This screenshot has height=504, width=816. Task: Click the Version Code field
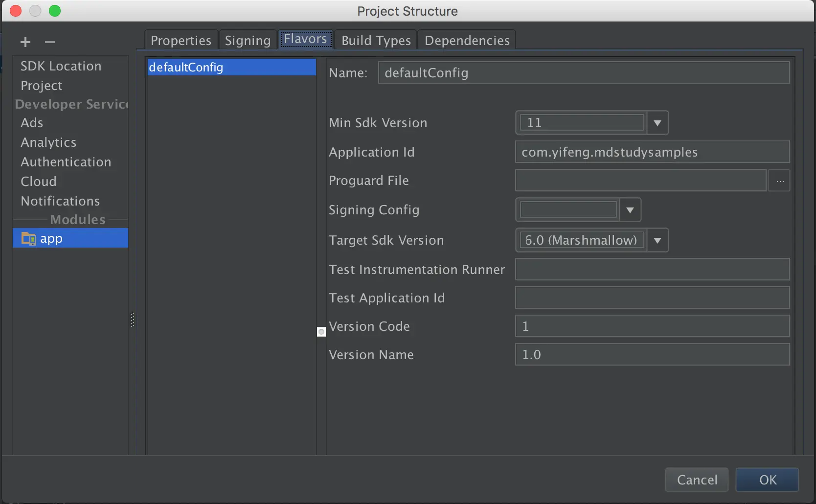click(652, 326)
